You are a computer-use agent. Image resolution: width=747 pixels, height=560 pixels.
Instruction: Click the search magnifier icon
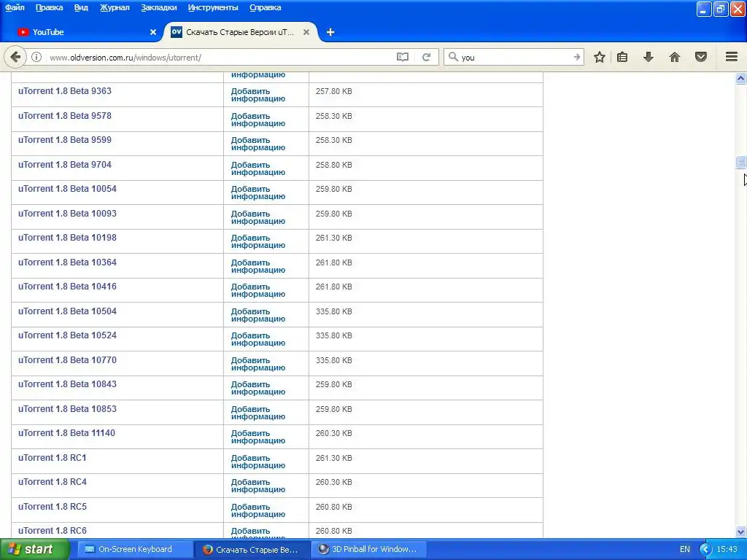click(453, 57)
